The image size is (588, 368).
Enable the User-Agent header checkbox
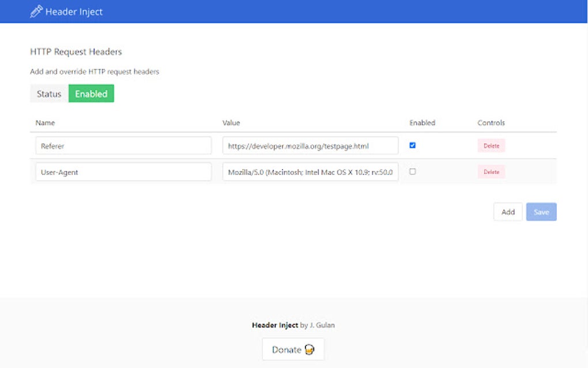[x=412, y=171]
